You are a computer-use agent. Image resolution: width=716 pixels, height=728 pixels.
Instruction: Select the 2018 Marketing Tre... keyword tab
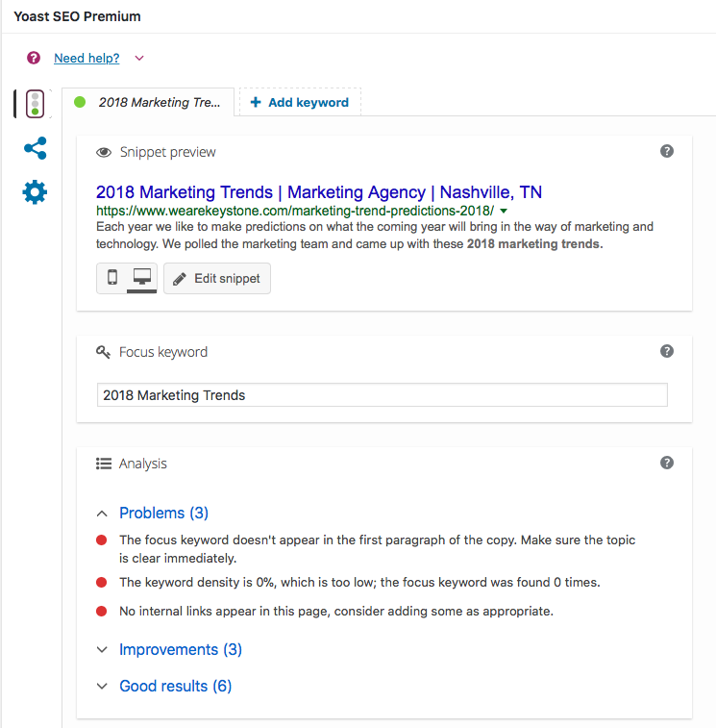(148, 102)
